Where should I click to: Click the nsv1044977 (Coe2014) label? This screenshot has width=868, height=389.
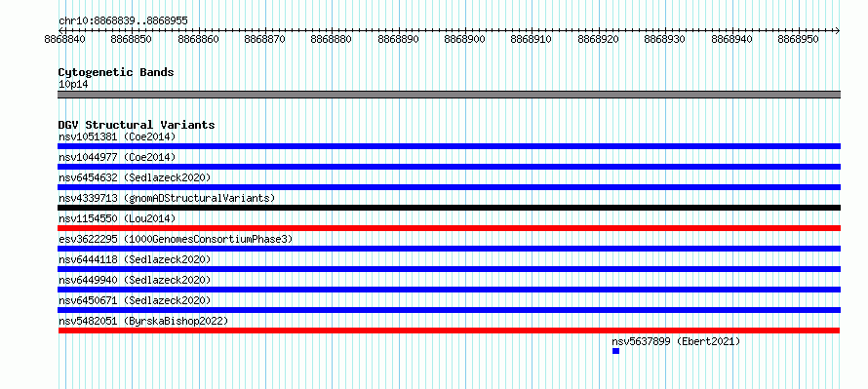(x=117, y=157)
